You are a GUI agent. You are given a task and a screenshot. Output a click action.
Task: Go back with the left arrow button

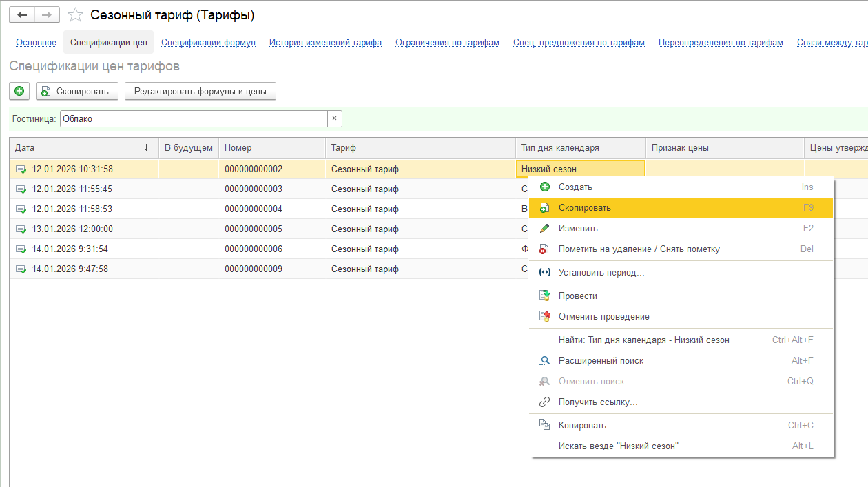coord(22,14)
